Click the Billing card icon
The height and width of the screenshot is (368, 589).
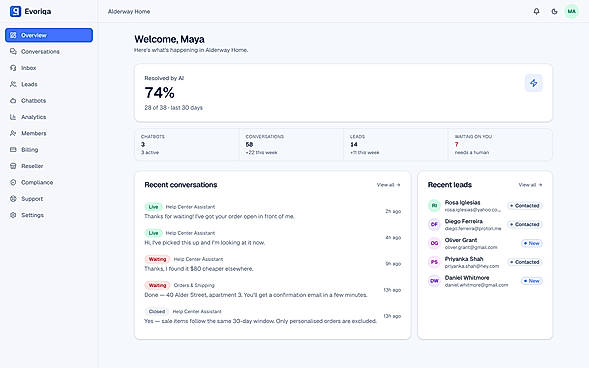pos(13,149)
